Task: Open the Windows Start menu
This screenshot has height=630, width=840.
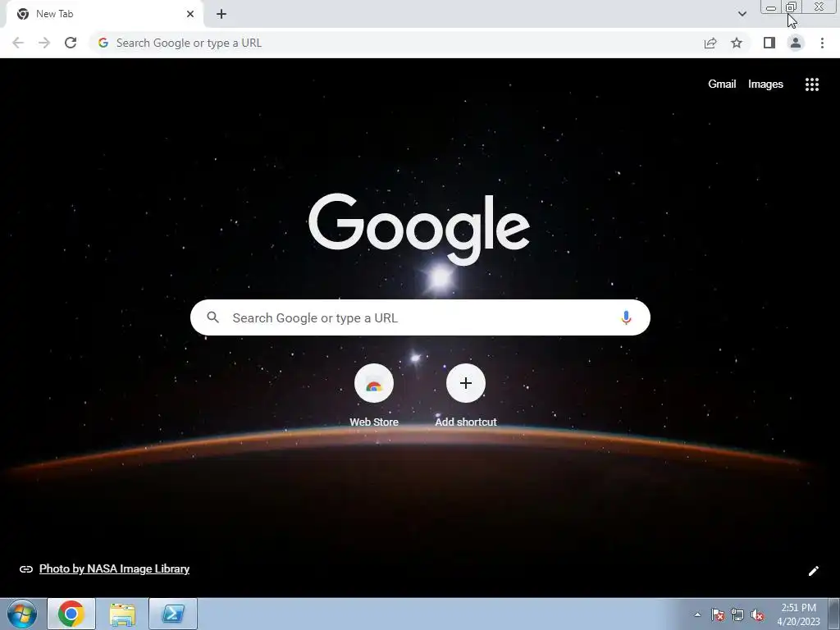Action: click(x=22, y=614)
